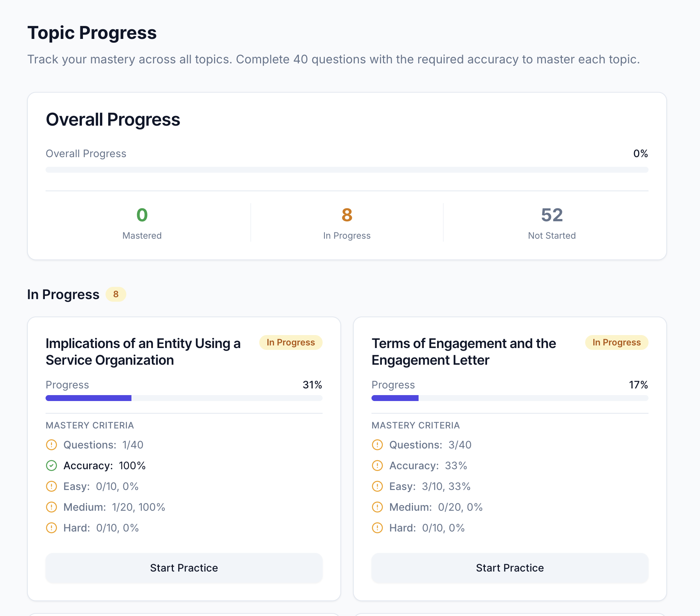Select the Terms of Engagement title
700x616 pixels.
[464, 351]
